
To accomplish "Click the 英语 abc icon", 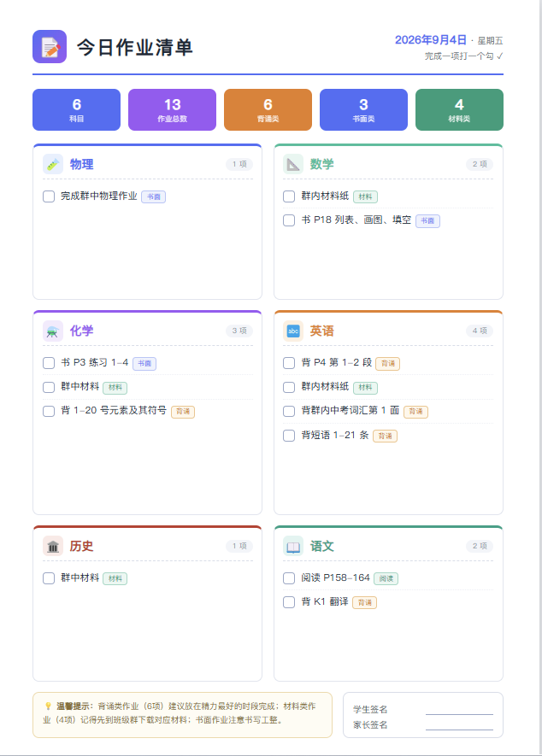I will click(293, 331).
